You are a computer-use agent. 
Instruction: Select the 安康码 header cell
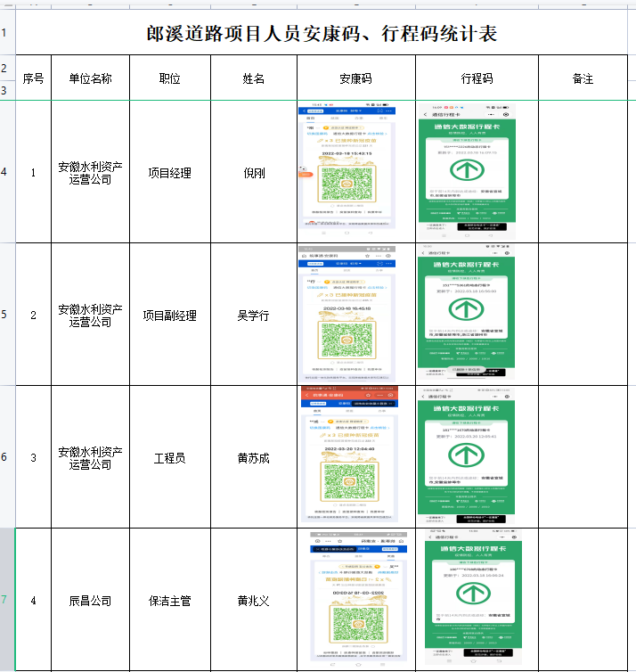(356, 78)
